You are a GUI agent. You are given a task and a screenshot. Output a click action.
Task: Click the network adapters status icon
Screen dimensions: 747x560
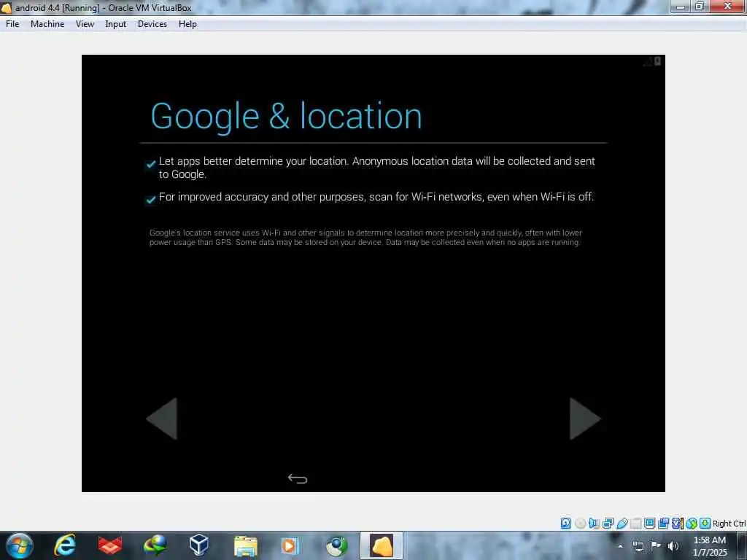pos(608,524)
